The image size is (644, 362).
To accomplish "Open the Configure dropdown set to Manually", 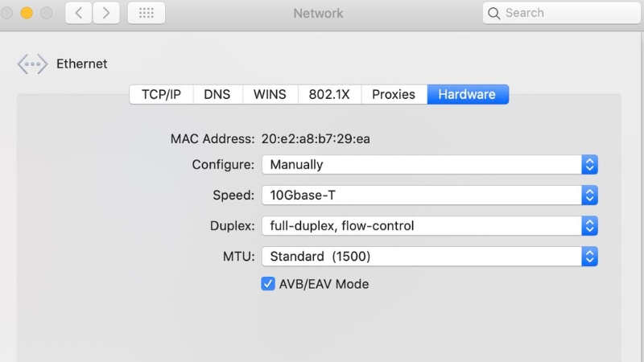I will click(x=430, y=165).
